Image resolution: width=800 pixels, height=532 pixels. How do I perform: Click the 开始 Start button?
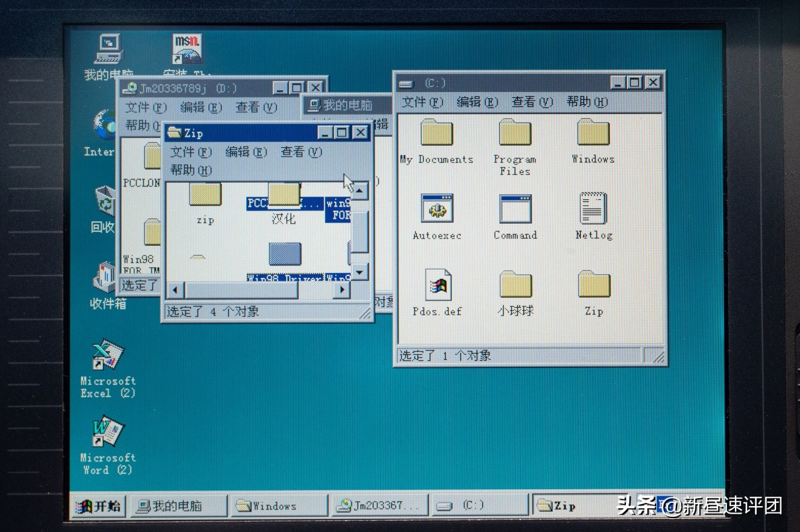(x=98, y=506)
